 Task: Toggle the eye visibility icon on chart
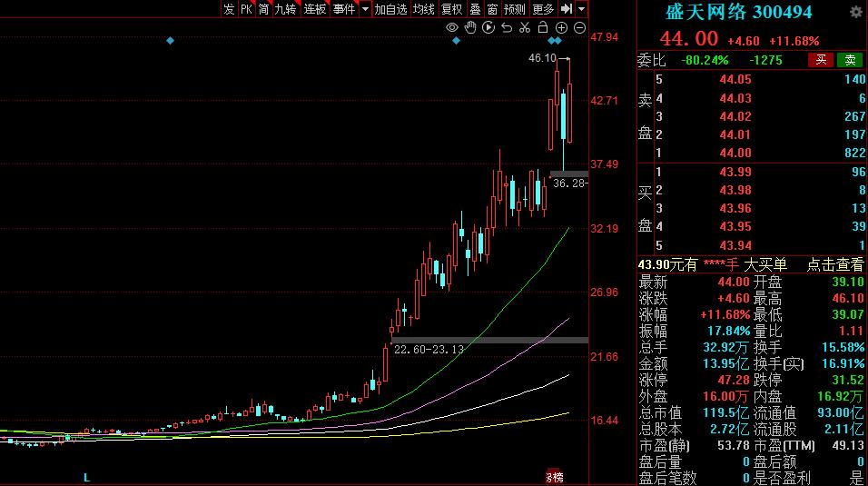pyautogui.click(x=452, y=28)
